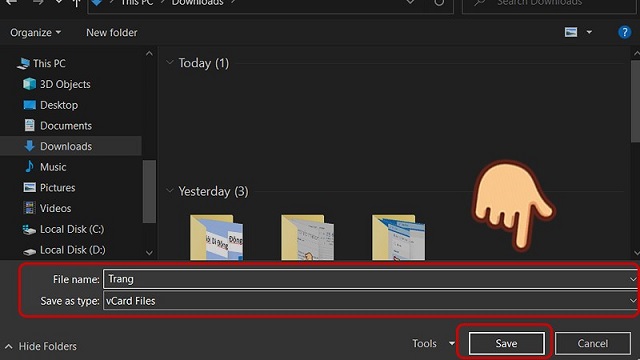This screenshot has height=360, width=640.
Task: Click Downloads in the address breadcrumb
Action: pyautogui.click(x=198, y=2)
